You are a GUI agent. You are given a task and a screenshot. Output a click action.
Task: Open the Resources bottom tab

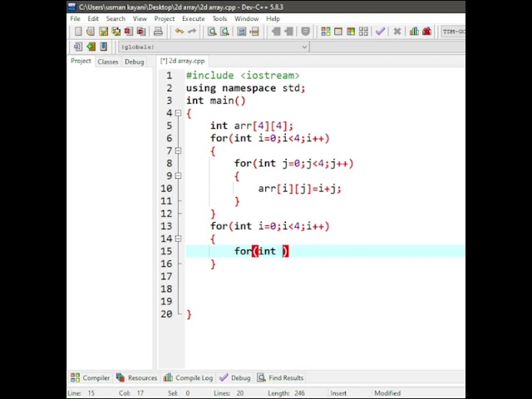pos(136,377)
